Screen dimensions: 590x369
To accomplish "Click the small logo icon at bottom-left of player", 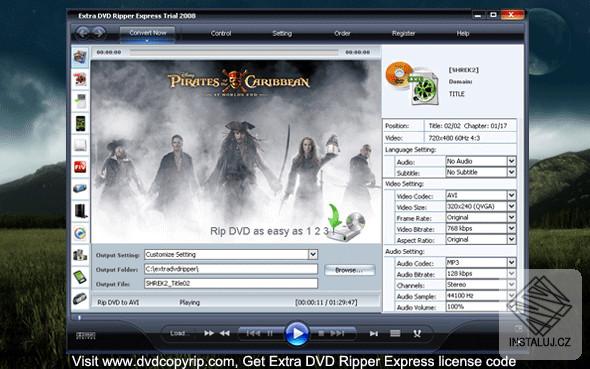I will coord(86,336).
